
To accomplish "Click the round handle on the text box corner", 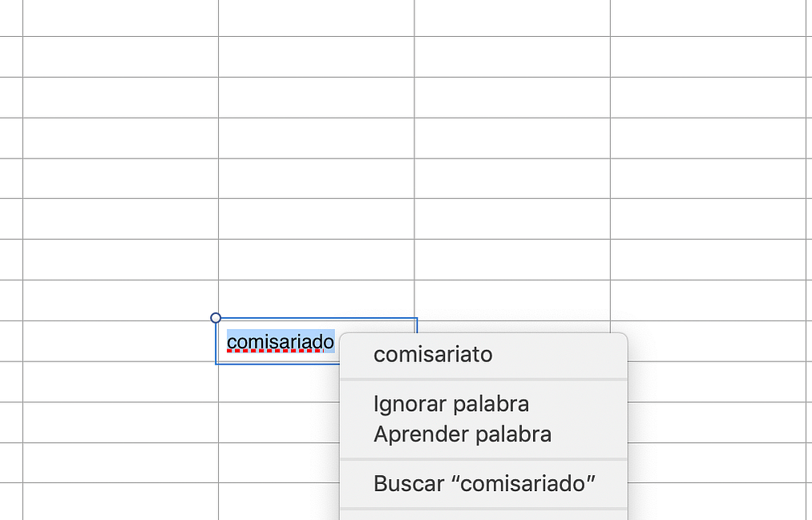I will click(216, 318).
